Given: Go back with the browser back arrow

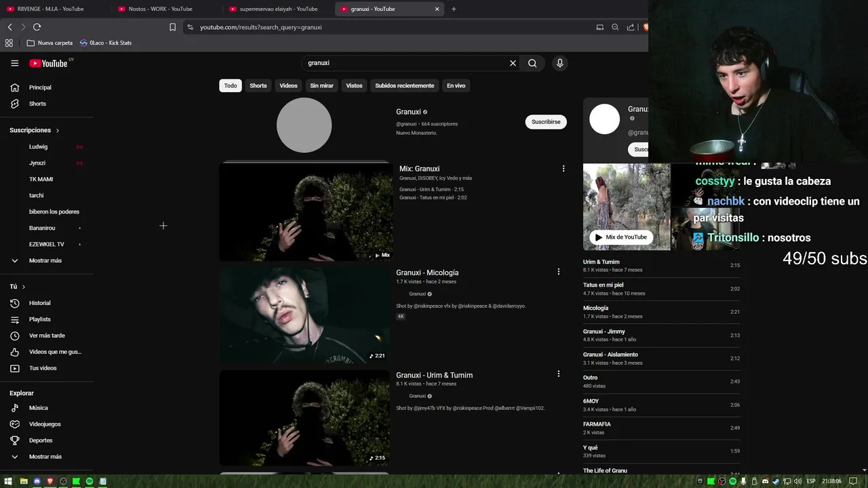Looking at the screenshot, I should (x=9, y=27).
